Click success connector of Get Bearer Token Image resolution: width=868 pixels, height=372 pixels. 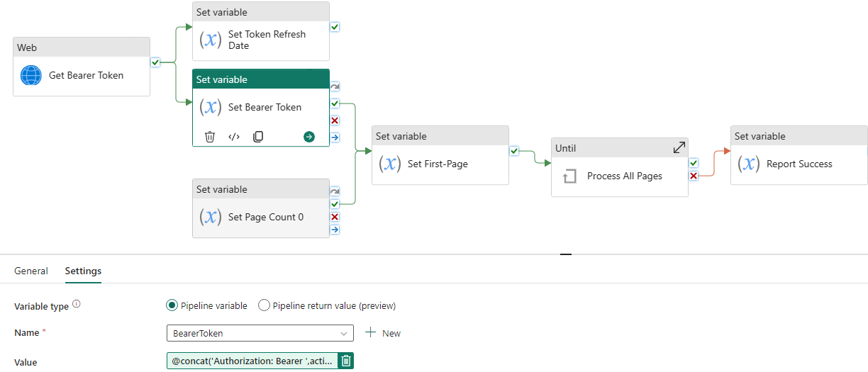pyautogui.click(x=155, y=62)
